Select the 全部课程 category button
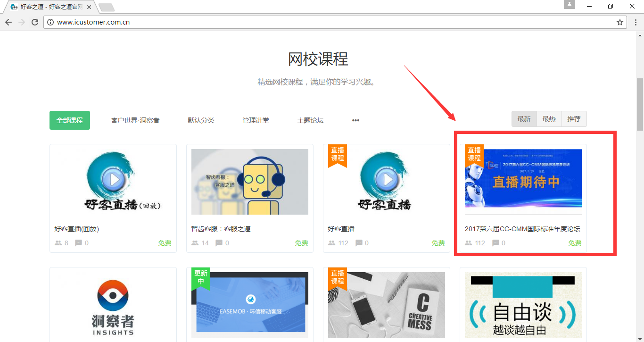Image resolution: width=644 pixels, height=342 pixels. 70,120
